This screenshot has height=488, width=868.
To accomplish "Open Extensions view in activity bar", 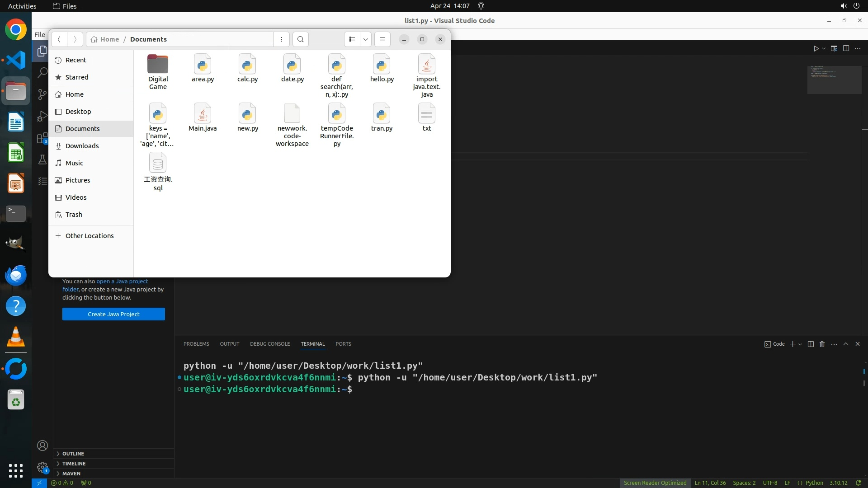I will (x=42, y=138).
